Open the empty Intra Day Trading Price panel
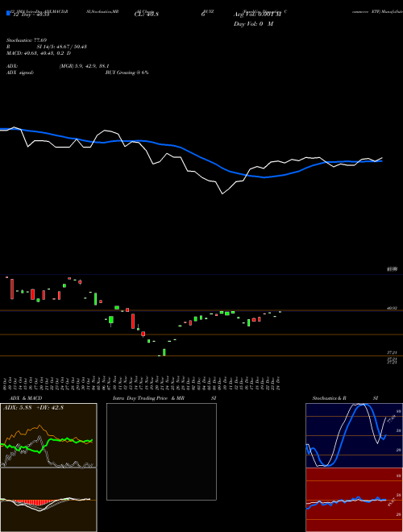 coord(161,451)
